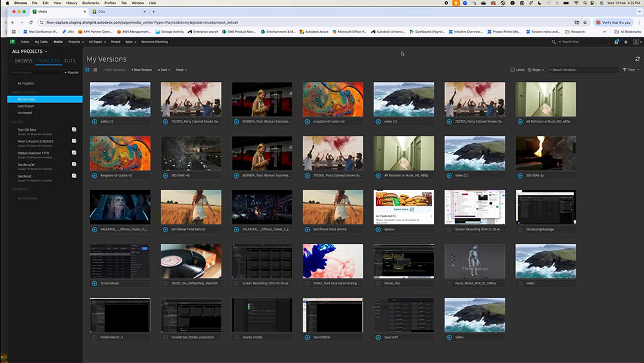The width and height of the screenshot is (644, 363).
Task: Open the Browse tab in sidebar
Action: pyautogui.click(x=24, y=61)
